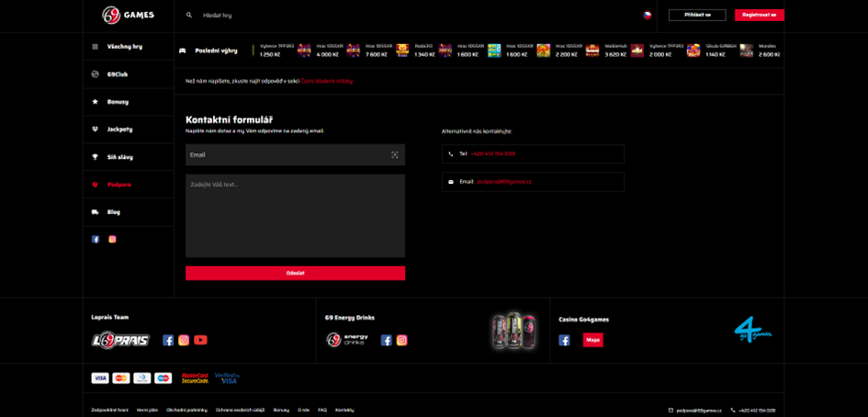Screen dimensions: 868x417
Task: Click the podpora@69games.cz email link in contact box
Action: pos(504,182)
